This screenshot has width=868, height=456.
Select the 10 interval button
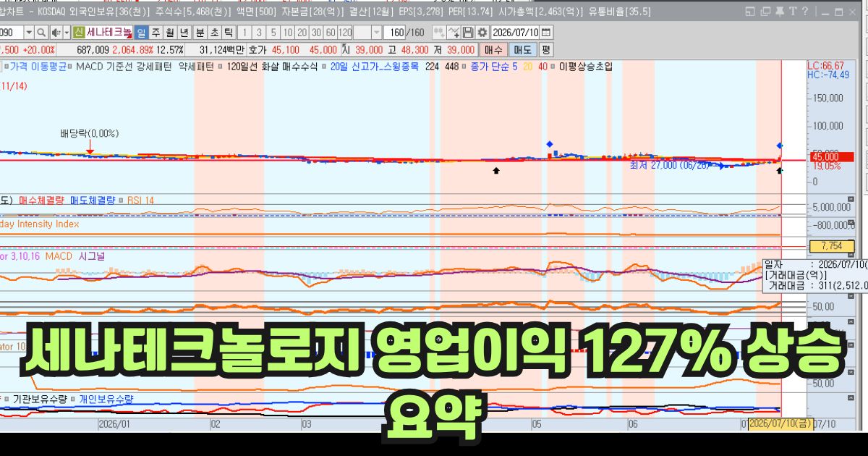(288, 33)
